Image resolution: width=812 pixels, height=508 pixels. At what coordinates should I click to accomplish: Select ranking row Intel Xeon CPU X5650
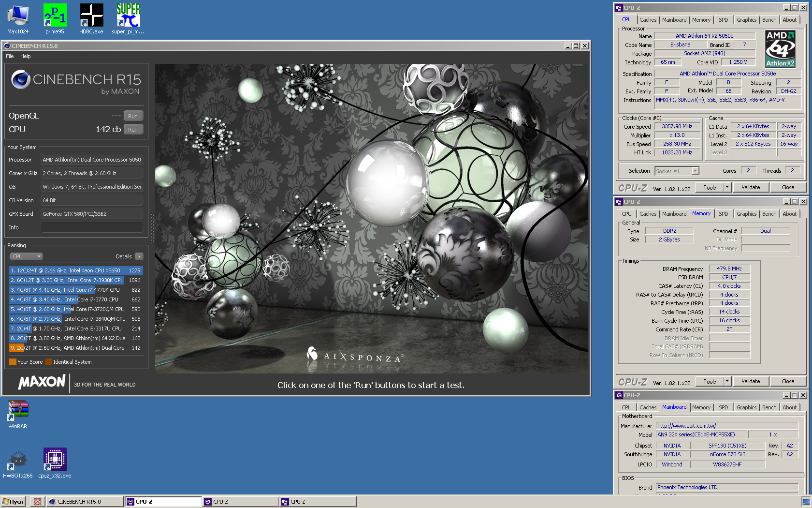[x=76, y=270]
